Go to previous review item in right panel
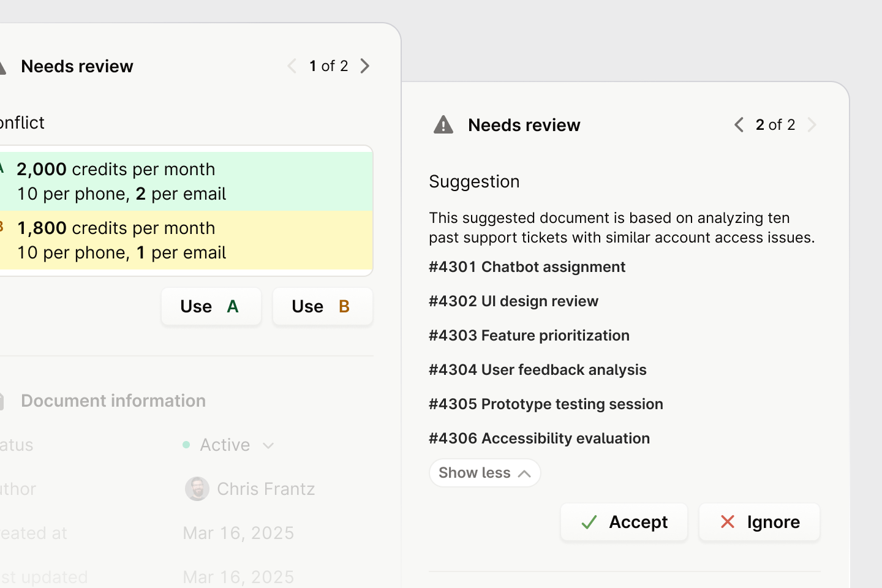 coord(739,125)
